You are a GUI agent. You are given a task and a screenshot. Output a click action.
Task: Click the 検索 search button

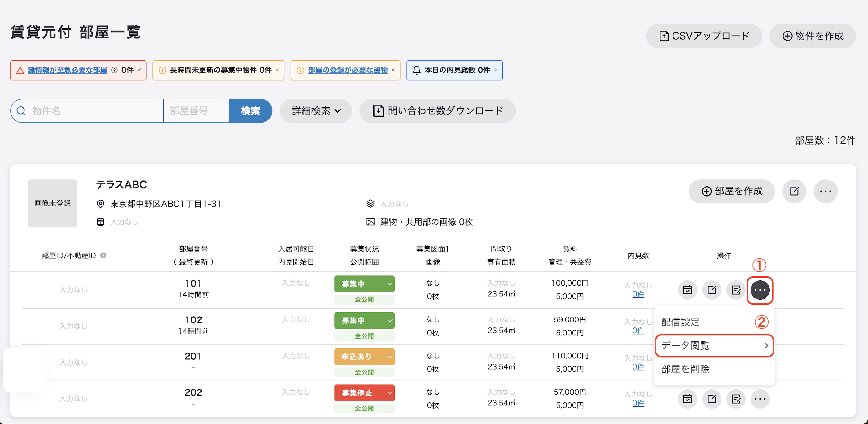(250, 111)
